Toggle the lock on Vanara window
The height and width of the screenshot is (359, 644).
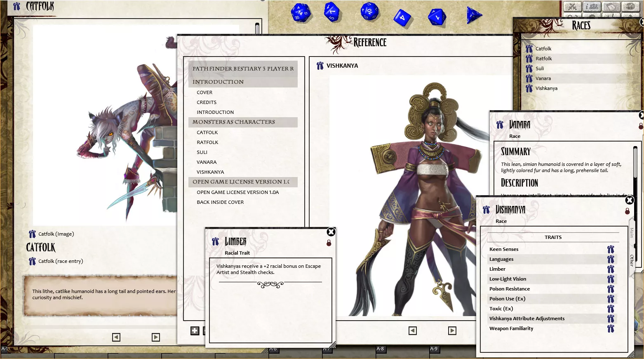641,126
